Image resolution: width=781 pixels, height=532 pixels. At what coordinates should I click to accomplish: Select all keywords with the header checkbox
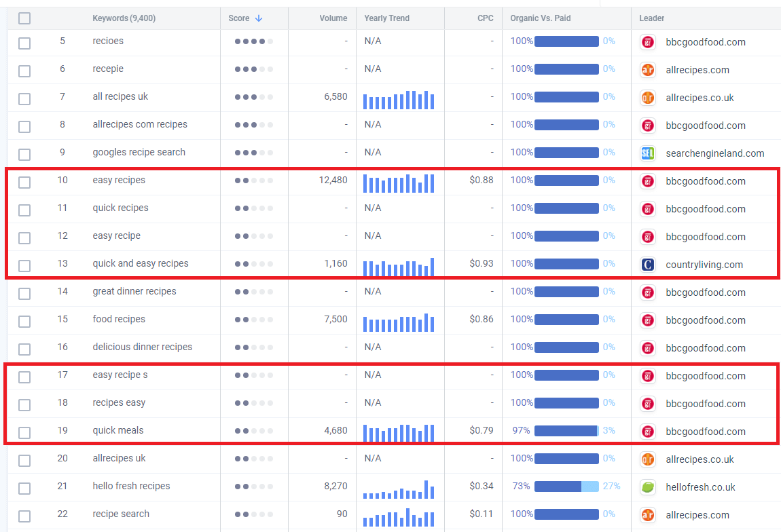tap(24, 18)
